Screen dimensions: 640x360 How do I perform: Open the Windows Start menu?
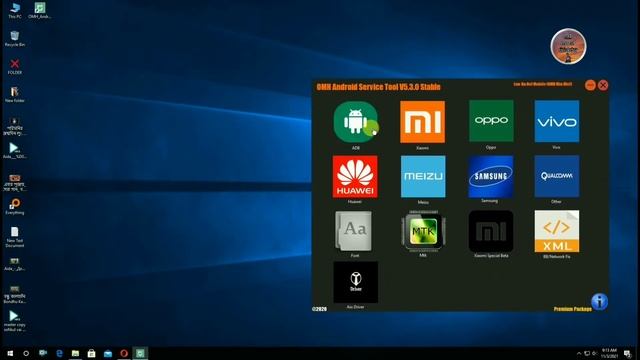pyautogui.click(x=10, y=353)
